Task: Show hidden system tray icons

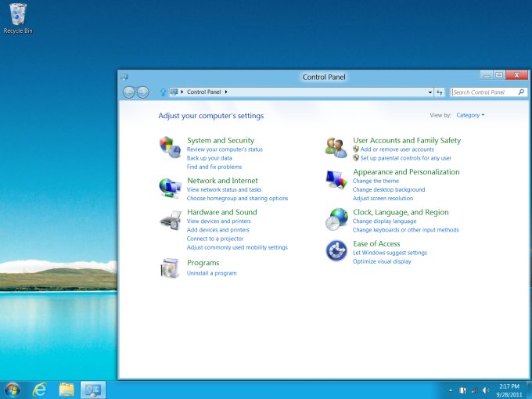Action: [451, 389]
